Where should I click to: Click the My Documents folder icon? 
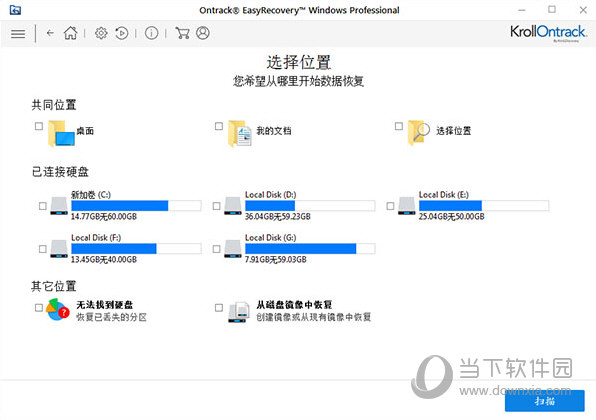(239, 133)
